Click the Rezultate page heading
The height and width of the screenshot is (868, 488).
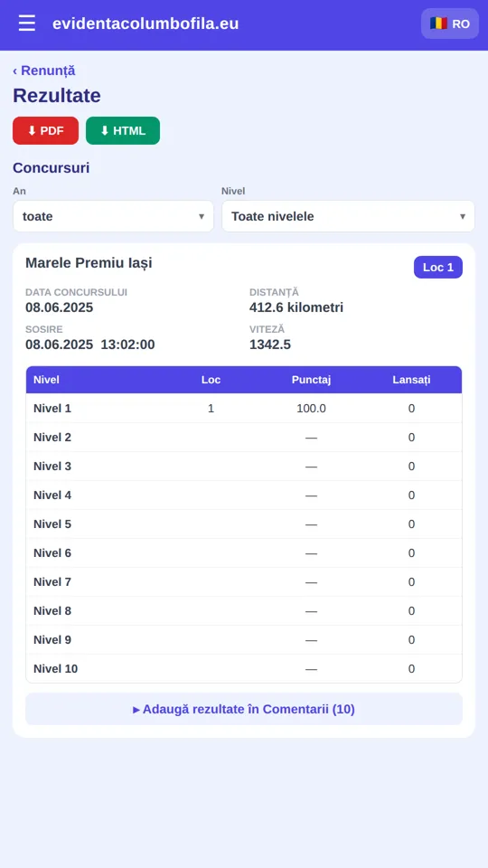pos(56,96)
